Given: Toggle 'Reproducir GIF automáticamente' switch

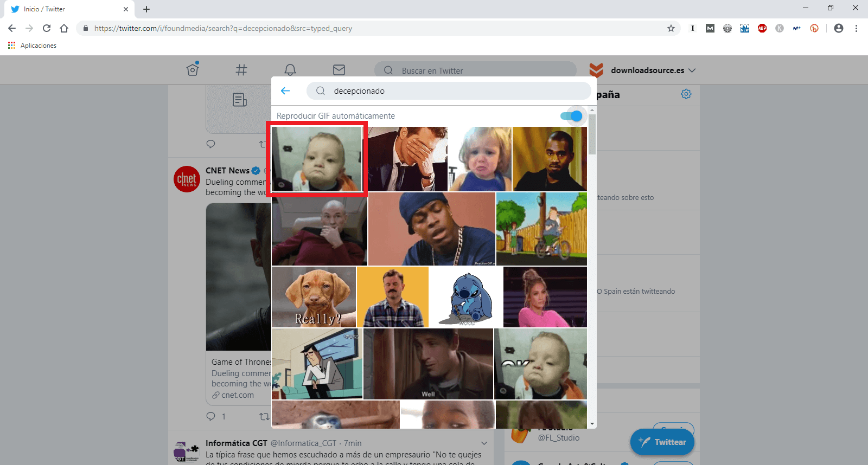Looking at the screenshot, I should [571, 116].
